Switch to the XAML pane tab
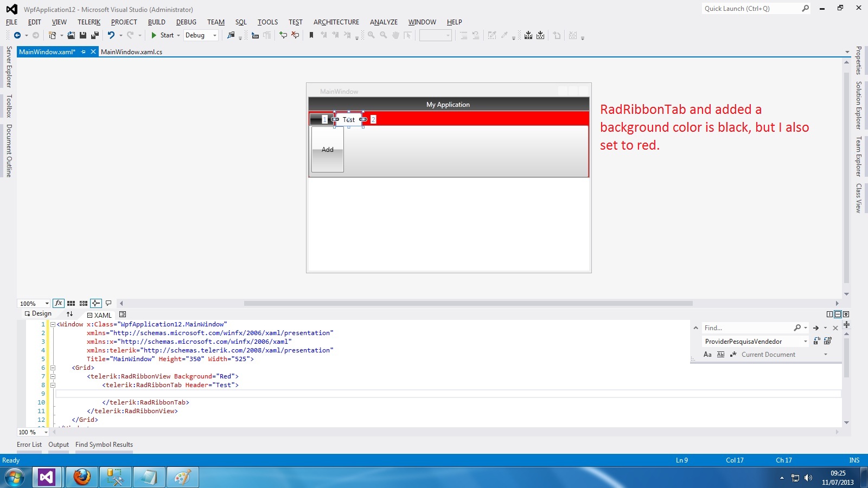 tap(99, 315)
